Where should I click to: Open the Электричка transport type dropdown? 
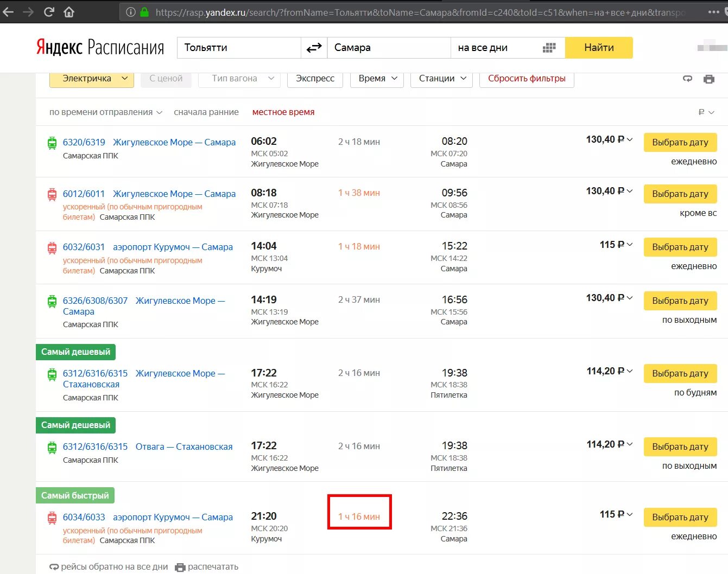(x=92, y=79)
